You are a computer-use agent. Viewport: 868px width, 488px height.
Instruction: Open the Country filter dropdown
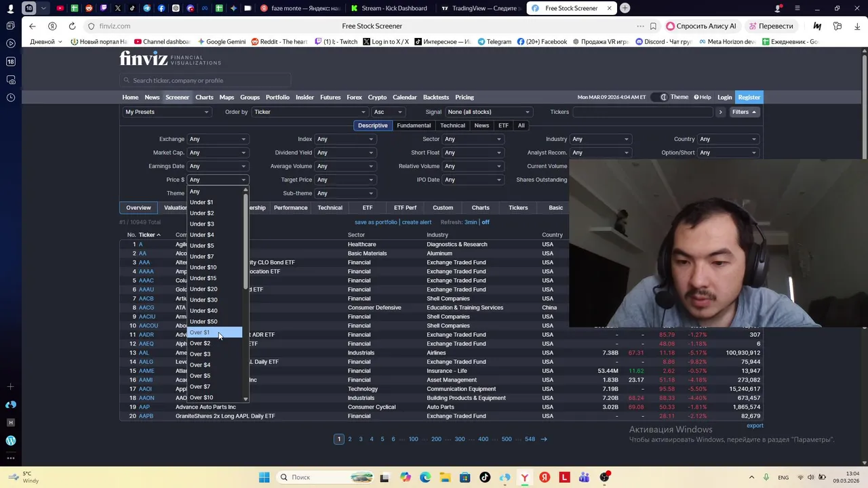click(728, 139)
